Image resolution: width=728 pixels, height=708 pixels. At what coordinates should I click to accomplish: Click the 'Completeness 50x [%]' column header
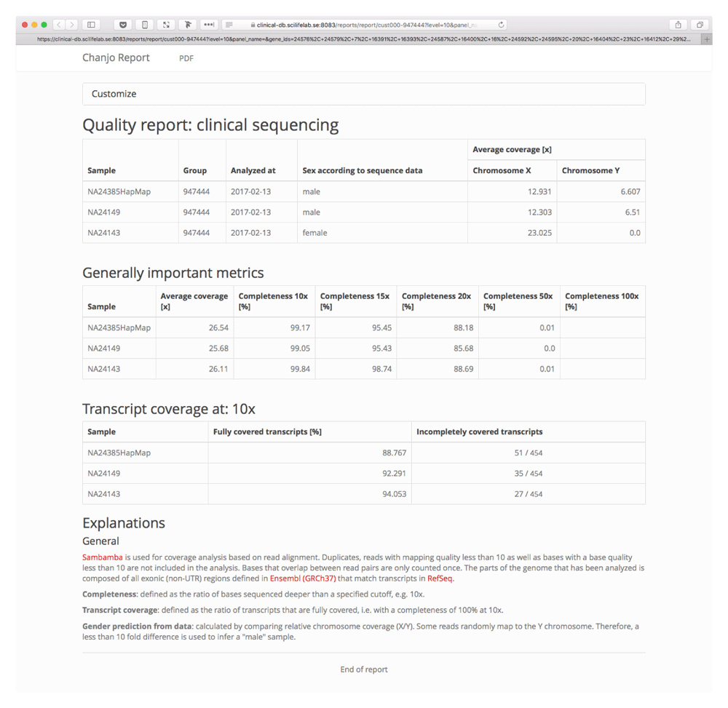518,301
